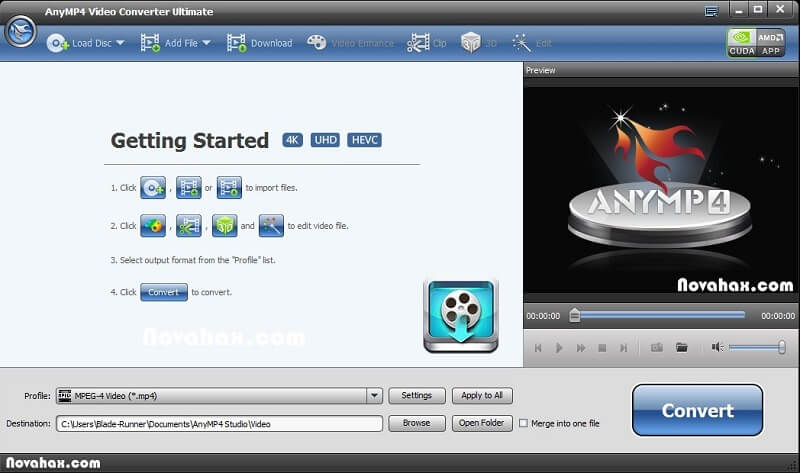This screenshot has width=800, height=473.
Task: Open the Download tool in the toolbar
Action: (260, 43)
